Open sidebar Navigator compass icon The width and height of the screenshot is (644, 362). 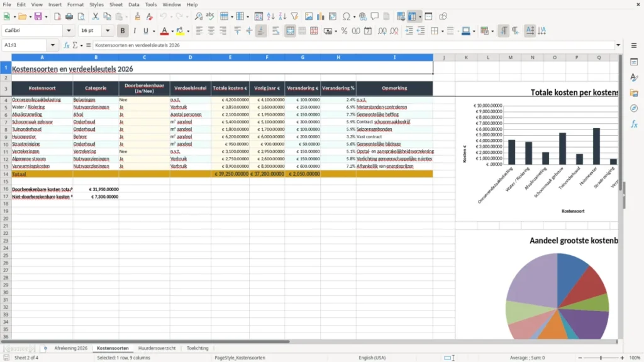(x=634, y=108)
